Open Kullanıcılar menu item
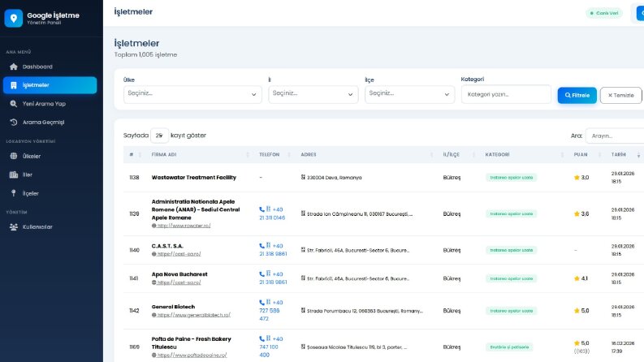 [50, 227]
